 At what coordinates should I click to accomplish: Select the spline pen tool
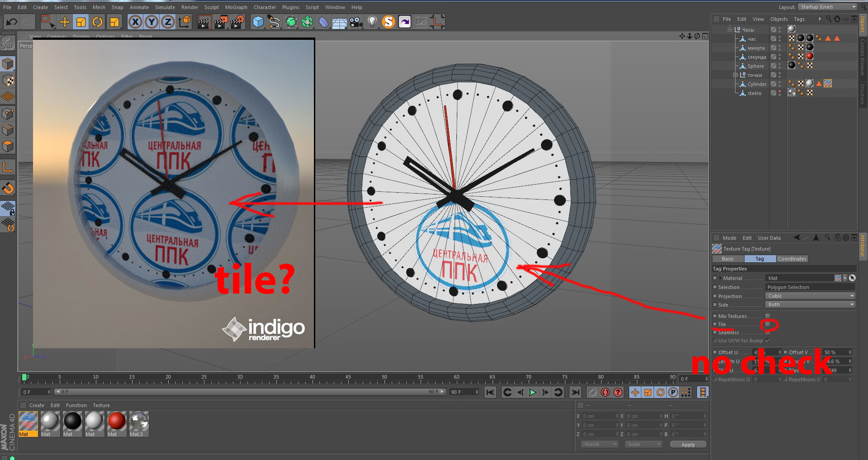274,22
